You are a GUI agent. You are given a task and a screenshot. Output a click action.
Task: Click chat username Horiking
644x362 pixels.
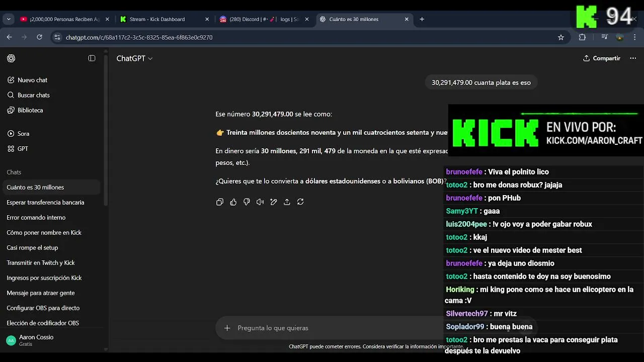pyautogui.click(x=460, y=290)
